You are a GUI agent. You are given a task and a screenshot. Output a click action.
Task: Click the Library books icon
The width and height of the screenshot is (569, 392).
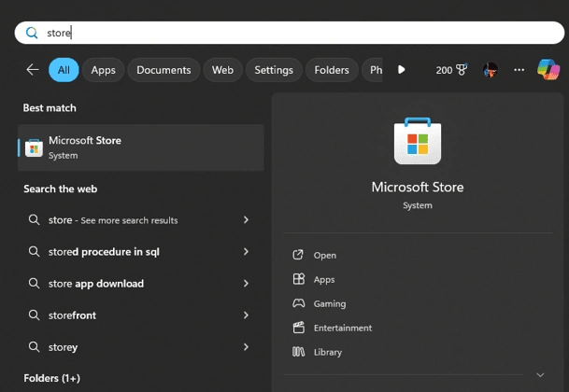299,352
